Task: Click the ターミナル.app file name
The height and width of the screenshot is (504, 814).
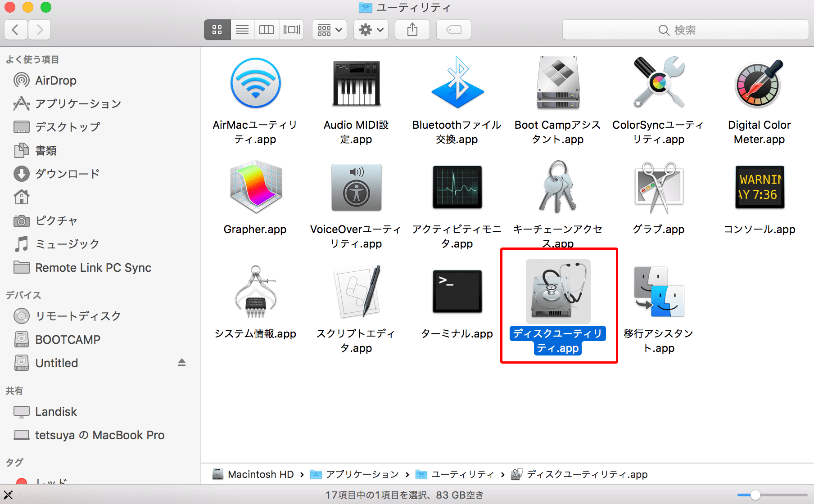Action: [x=457, y=333]
